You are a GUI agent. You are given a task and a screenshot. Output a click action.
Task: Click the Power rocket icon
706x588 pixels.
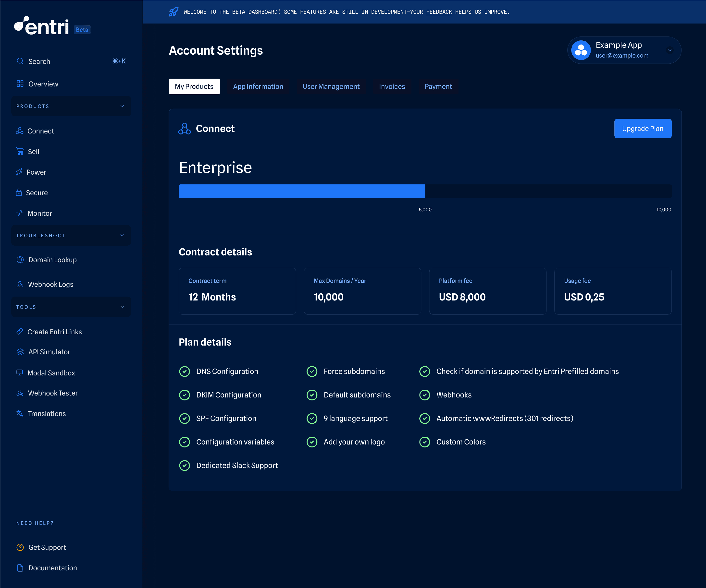coord(19,172)
